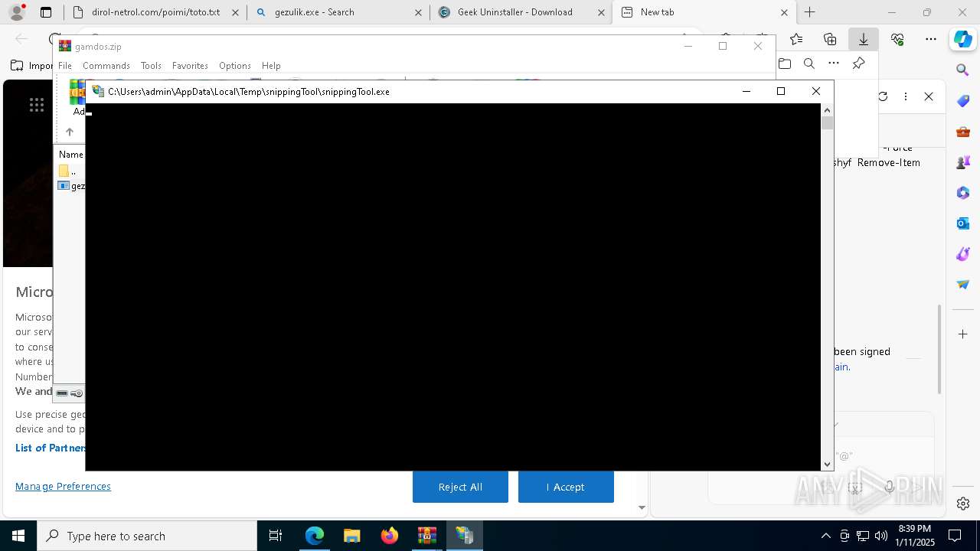Open more options in Downloads flyout
980x551 pixels.
pos(834,64)
